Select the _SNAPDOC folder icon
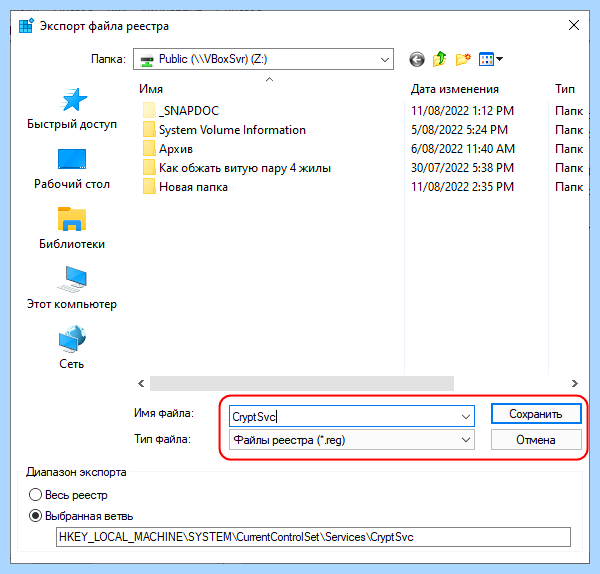This screenshot has height=574, width=600. (149, 110)
